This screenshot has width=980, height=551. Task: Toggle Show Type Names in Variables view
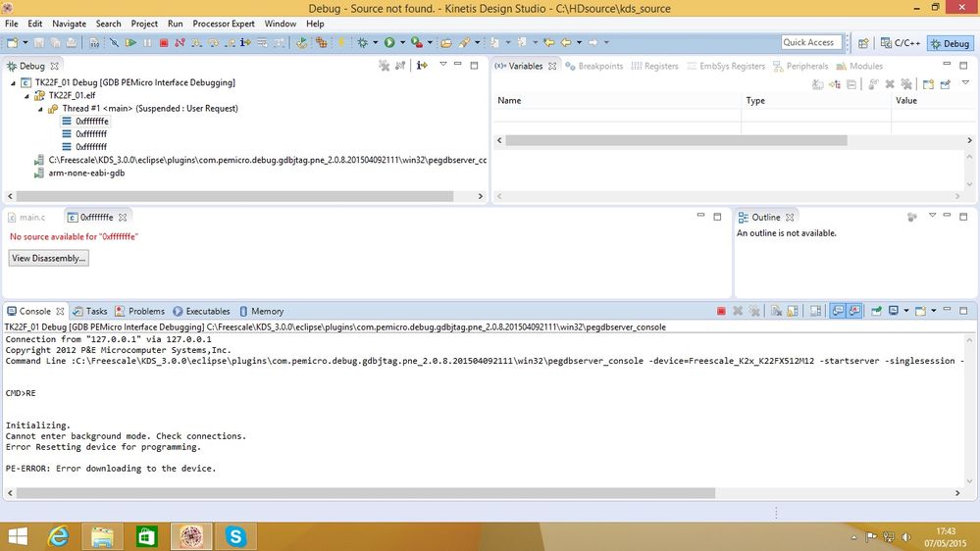(817, 84)
